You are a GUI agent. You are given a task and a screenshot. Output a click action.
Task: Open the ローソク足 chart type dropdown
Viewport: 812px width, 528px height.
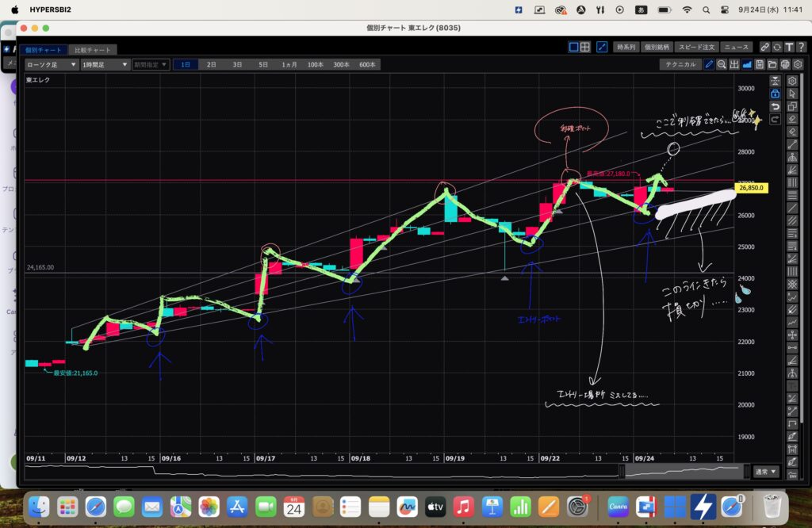pos(52,64)
